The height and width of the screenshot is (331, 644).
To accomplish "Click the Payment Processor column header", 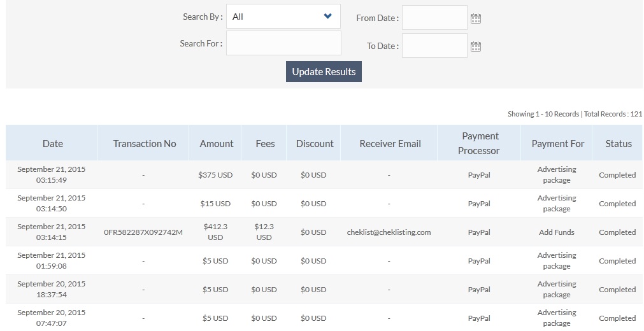I will [x=480, y=143].
